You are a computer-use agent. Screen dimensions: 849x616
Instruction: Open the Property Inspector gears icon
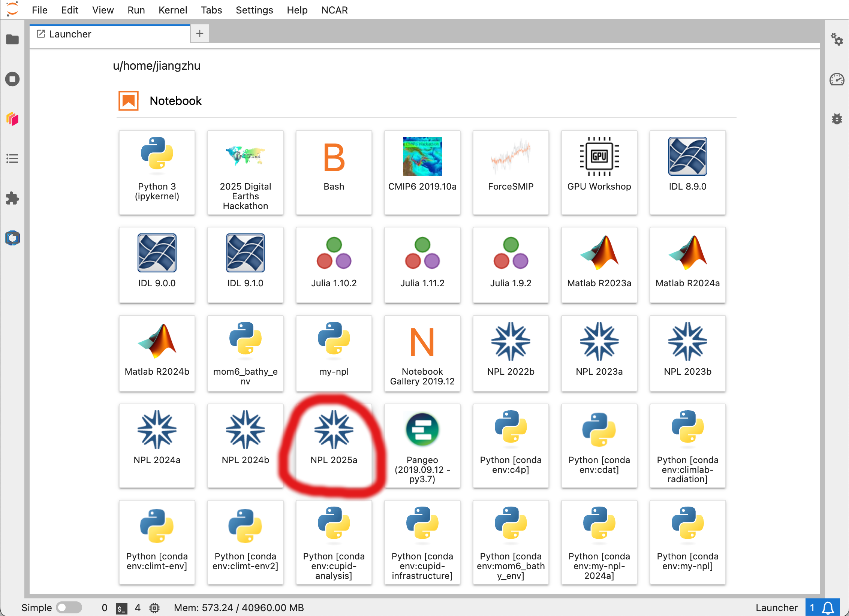click(x=837, y=39)
